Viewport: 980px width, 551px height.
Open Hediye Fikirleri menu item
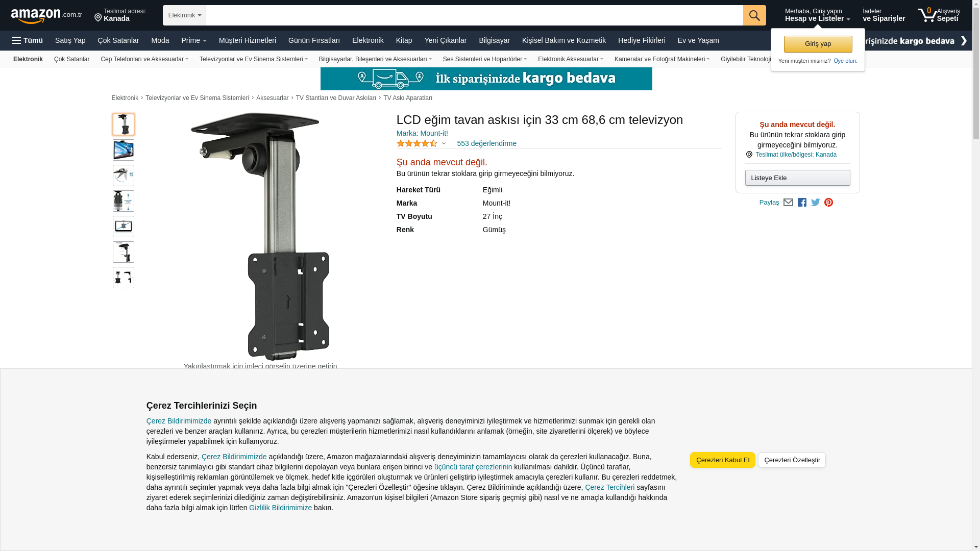pos(641,40)
